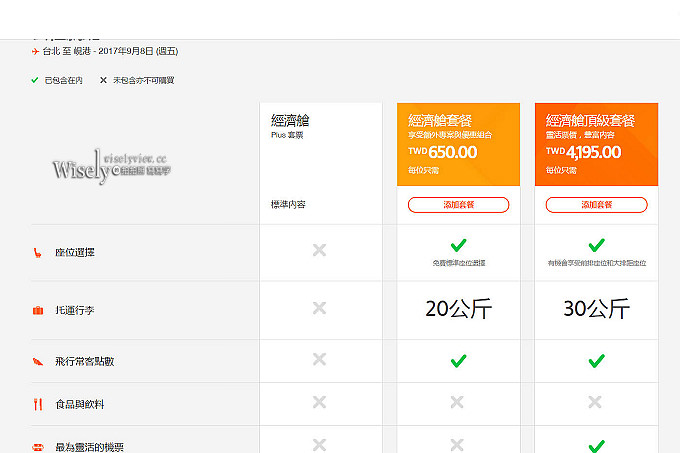Click the fork and knife icon beside 食品與飲料
This screenshot has height=453, width=680.
pyautogui.click(x=38, y=404)
